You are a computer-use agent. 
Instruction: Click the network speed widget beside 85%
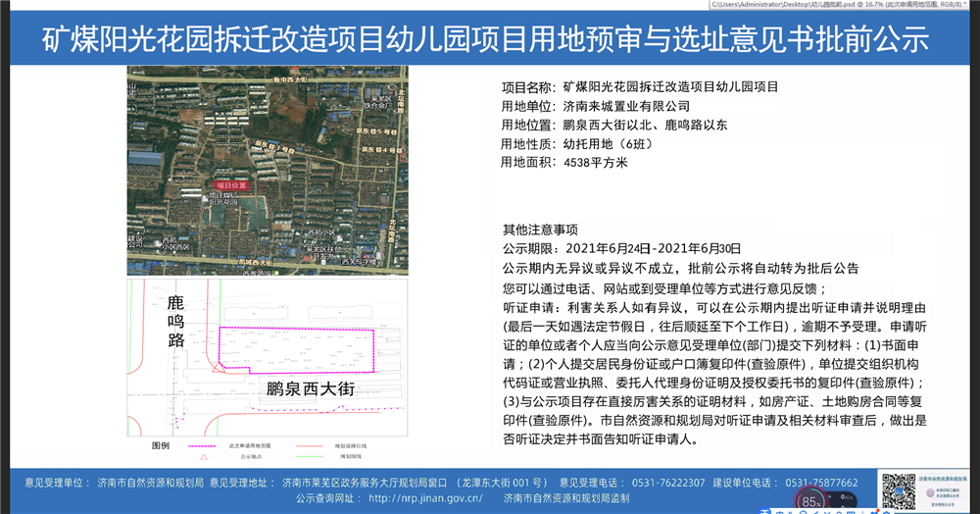(845, 501)
